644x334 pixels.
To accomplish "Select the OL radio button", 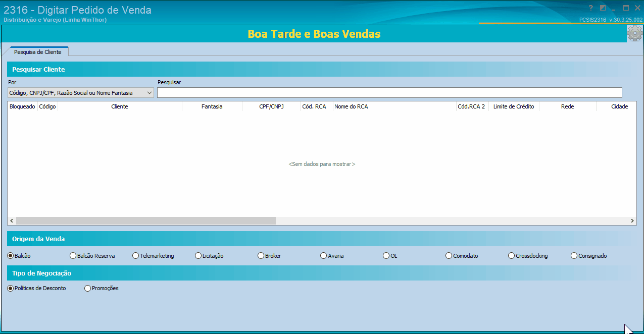I will click(x=390, y=256).
